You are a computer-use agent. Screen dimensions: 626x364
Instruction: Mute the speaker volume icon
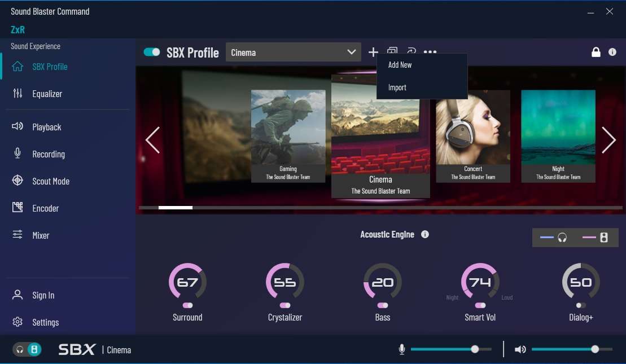520,350
